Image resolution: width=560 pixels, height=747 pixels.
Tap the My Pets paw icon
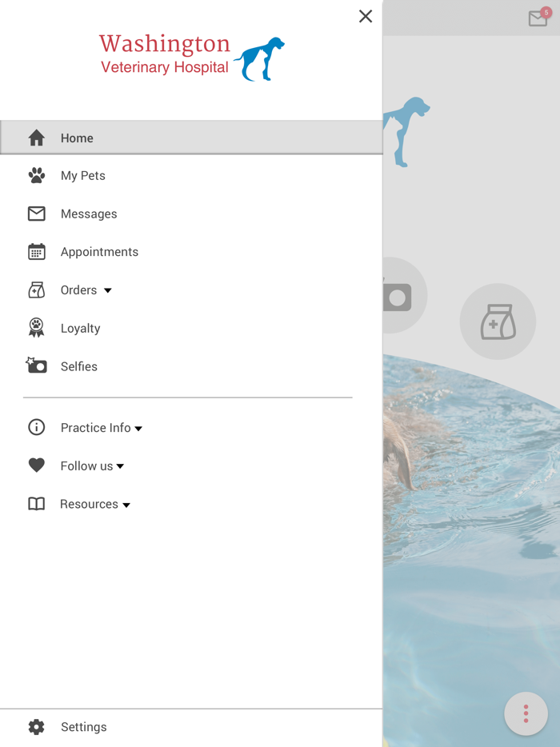[36, 175]
